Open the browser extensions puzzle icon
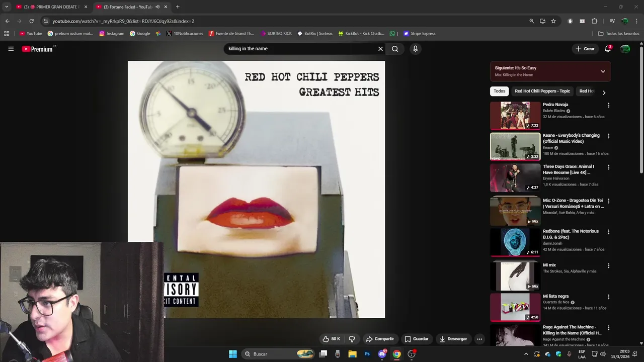 [595, 21]
